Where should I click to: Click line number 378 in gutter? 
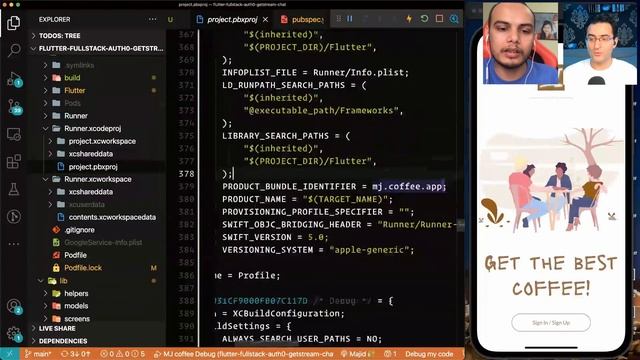tap(187, 173)
